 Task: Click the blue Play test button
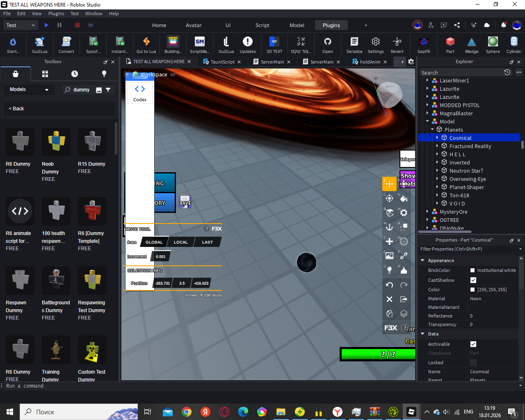pos(46,25)
